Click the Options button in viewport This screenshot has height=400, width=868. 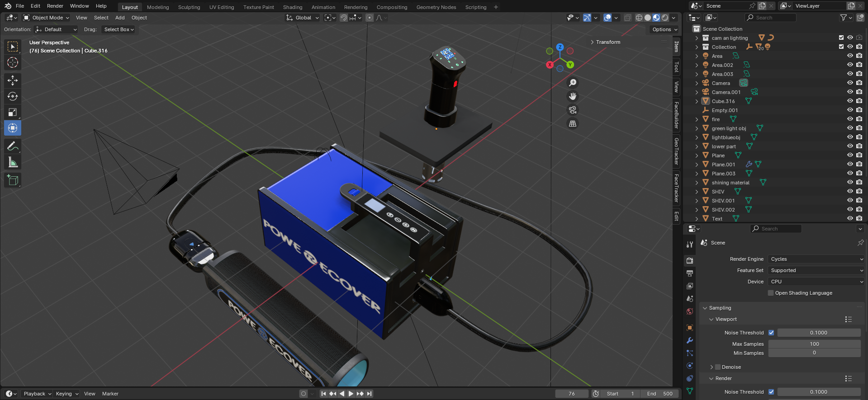tap(664, 29)
